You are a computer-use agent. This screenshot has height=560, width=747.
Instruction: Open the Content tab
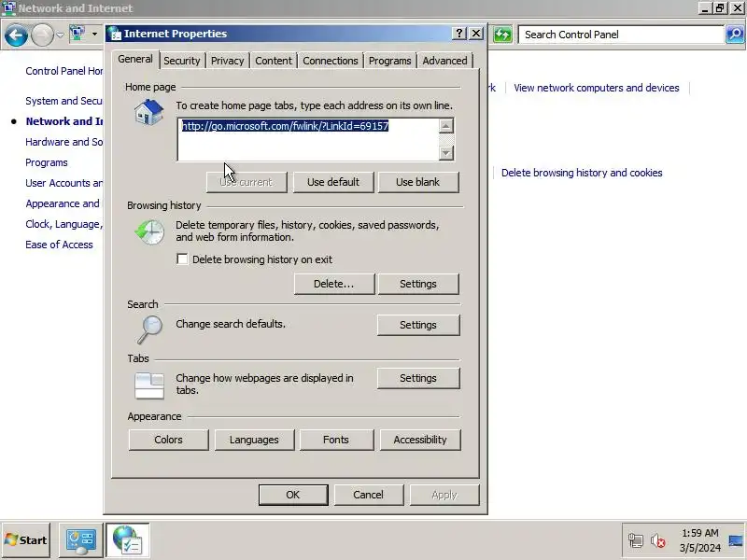[273, 61]
